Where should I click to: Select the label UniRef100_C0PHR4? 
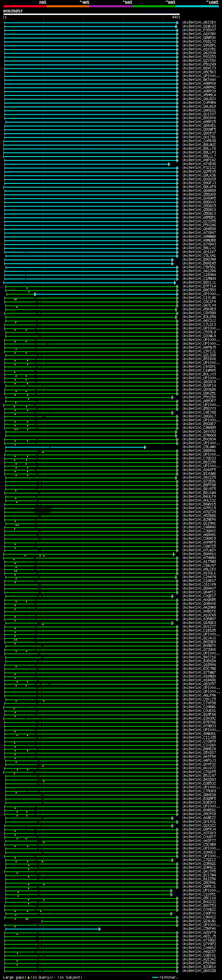[199, 103]
